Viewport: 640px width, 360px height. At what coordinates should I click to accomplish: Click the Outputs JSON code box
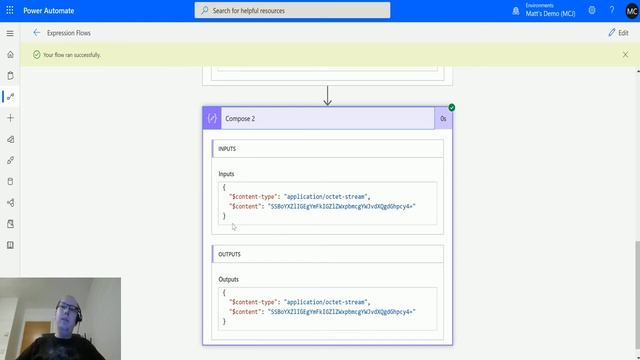coord(327,309)
